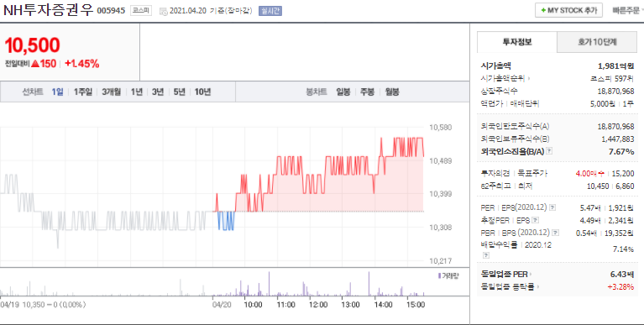The width and height of the screenshot is (644, 325).
Task: Click the PBR value 0.54배
Action: [586, 233]
